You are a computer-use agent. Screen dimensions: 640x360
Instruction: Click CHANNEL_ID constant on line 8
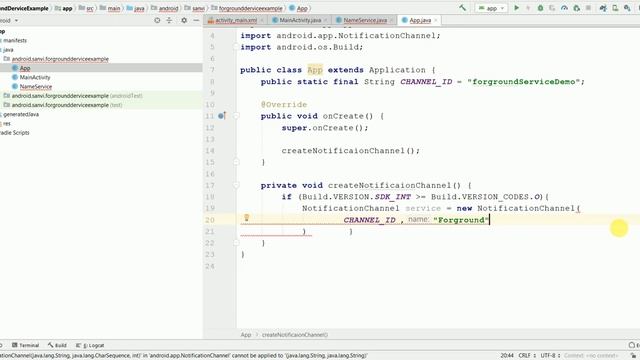(x=426, y=82)
